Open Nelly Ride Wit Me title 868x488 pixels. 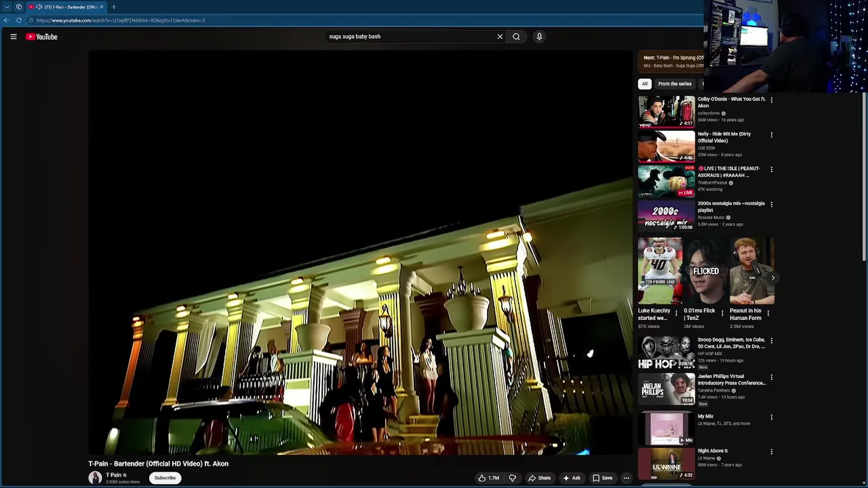tap(724, 138)
